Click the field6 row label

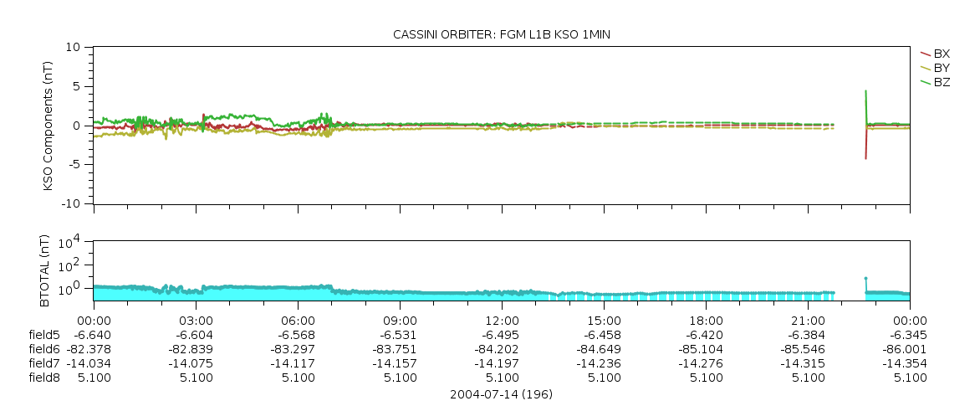pyautogui.click(x=44, y=349)
